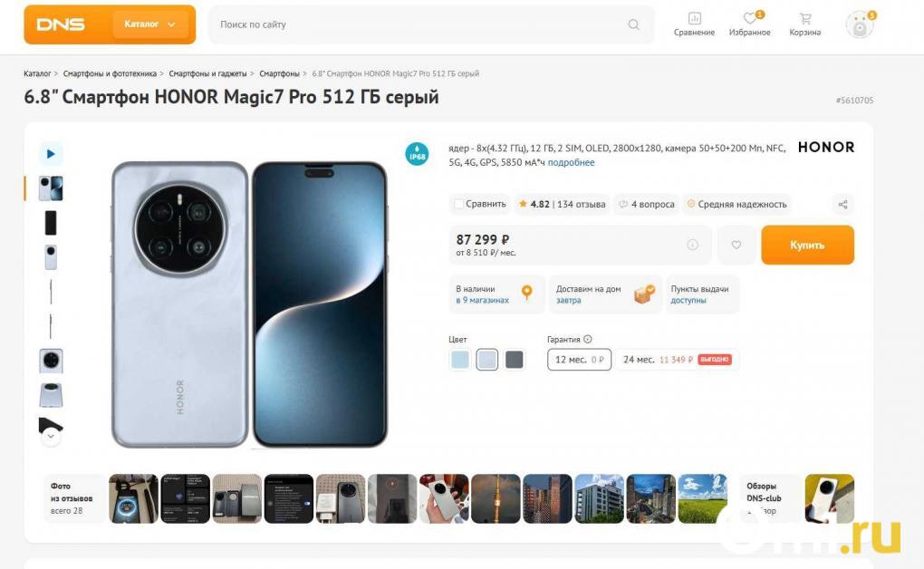This screenshot has width=924, height=569.
Task: Choose the dark gray color swatch
Action: 514,359
